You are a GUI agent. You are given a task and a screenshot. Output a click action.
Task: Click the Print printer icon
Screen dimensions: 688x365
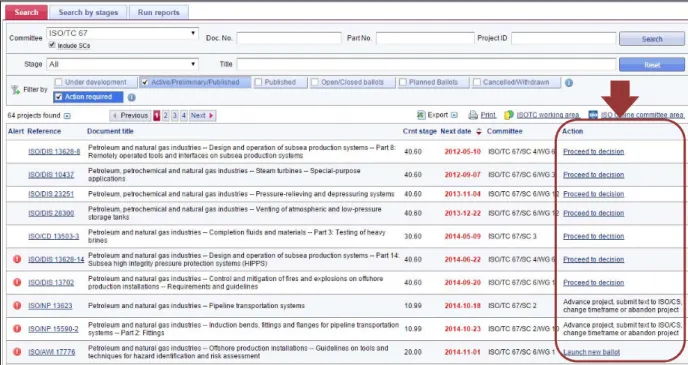(x=473, y=115)
